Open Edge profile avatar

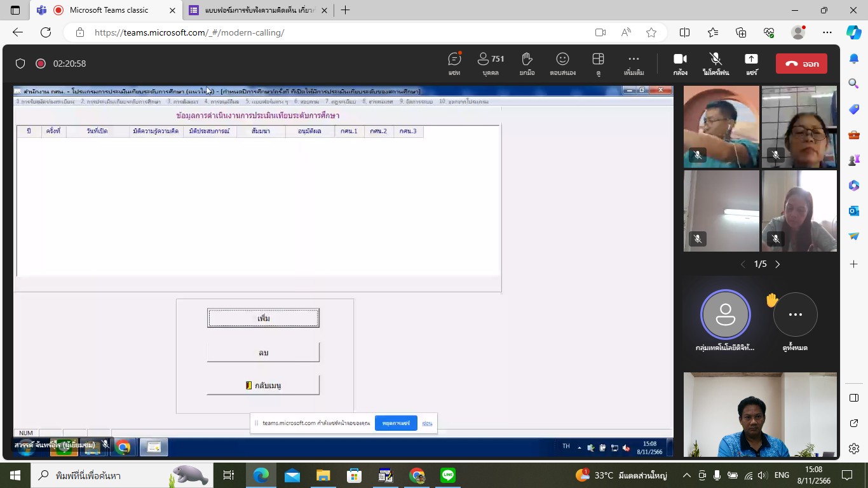coord(798,32)
